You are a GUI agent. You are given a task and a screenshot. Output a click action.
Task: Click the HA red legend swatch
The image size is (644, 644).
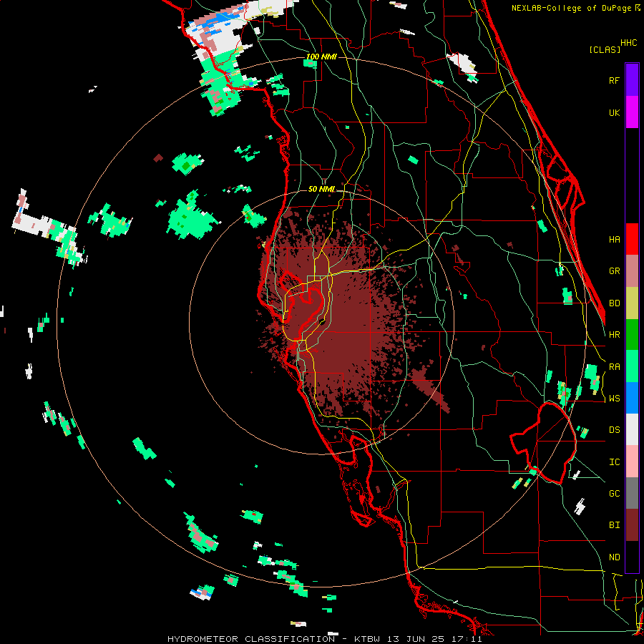(632, 239)
